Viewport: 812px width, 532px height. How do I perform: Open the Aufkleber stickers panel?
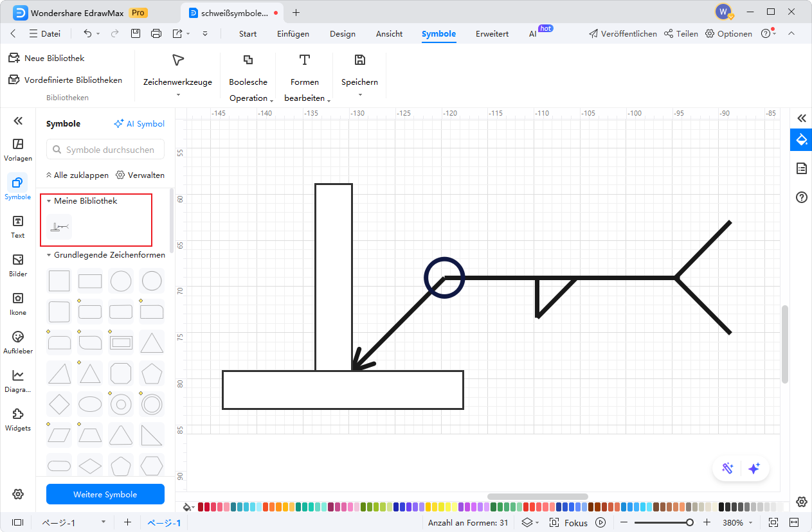coord(18,342)
